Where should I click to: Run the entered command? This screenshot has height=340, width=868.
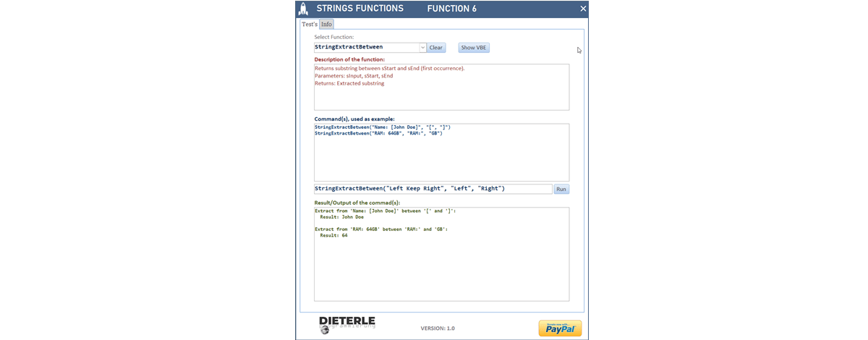tap(561, 189)
